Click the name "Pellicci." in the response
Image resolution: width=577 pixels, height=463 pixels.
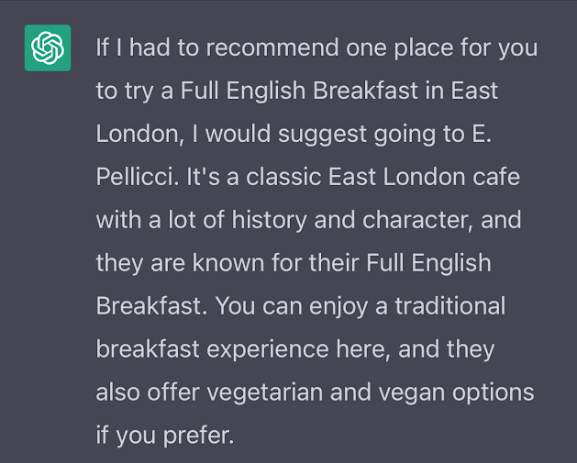138,177
